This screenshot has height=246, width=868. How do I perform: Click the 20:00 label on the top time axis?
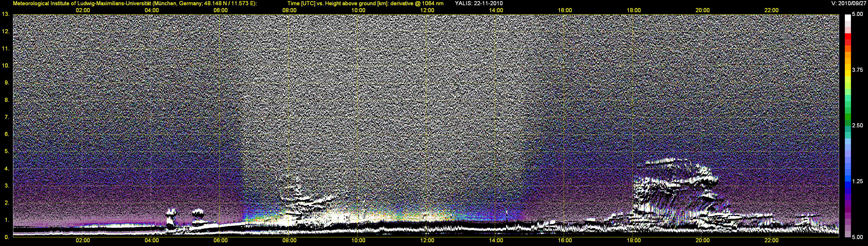[x=703, y=10]
